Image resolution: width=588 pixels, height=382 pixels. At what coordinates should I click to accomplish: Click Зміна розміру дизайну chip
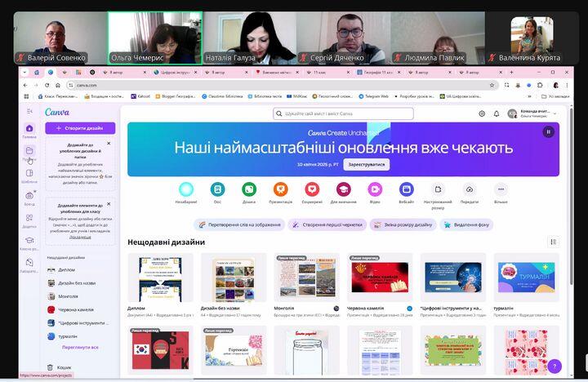coord(403,225)
